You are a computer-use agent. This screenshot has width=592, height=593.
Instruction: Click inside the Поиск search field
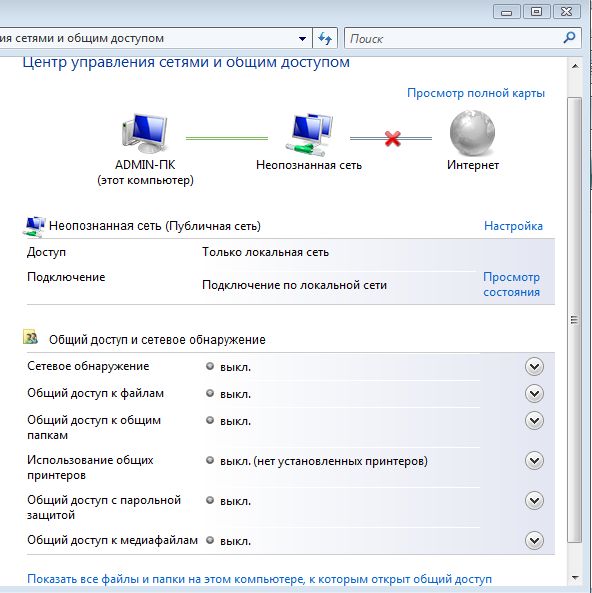point(454,38)
